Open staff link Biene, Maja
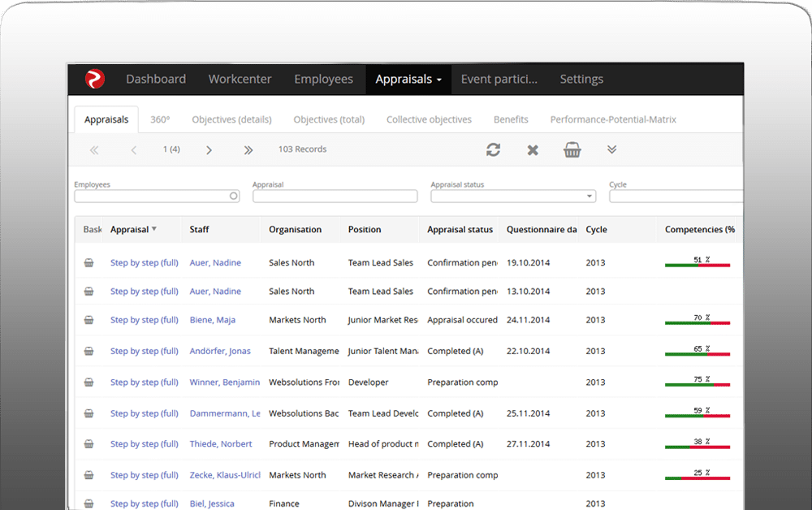The height and width of the screenshot is (510, 812). 212,320
